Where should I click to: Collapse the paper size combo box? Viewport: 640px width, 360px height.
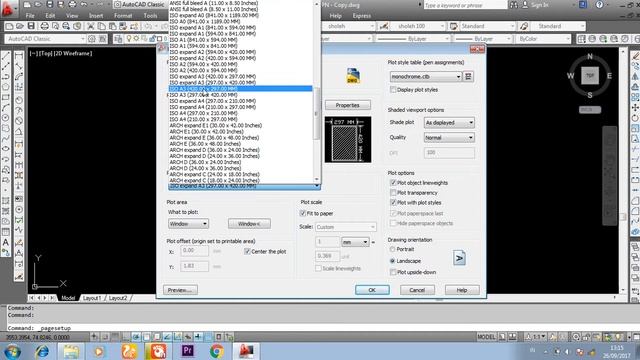(317, 186)
